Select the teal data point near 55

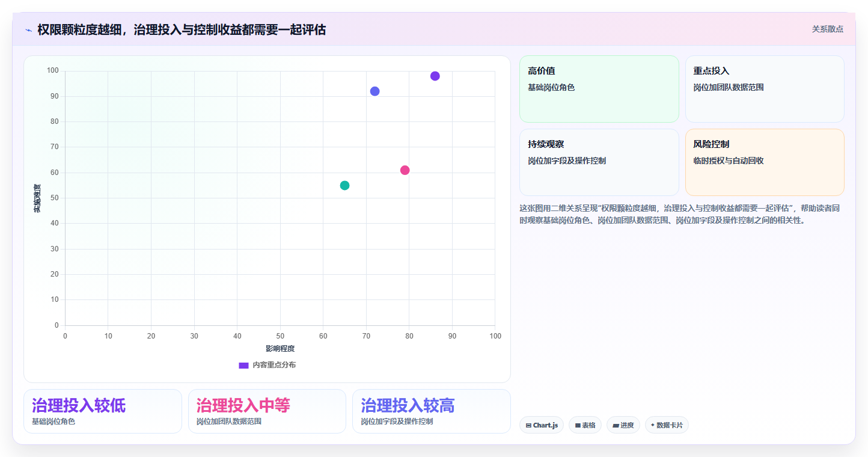tap(344, 185)
